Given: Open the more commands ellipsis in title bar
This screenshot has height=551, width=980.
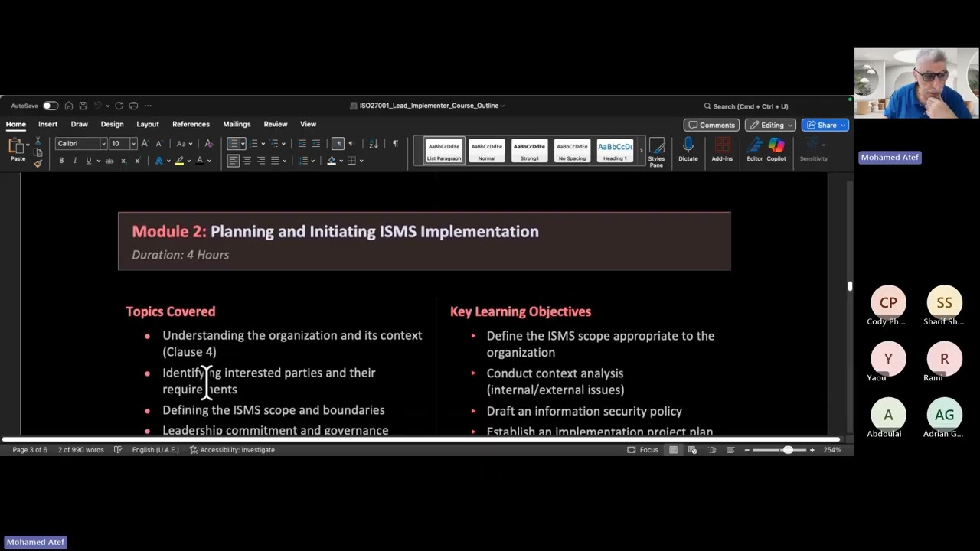Looking at the screenshot, I should click(148, 106).
